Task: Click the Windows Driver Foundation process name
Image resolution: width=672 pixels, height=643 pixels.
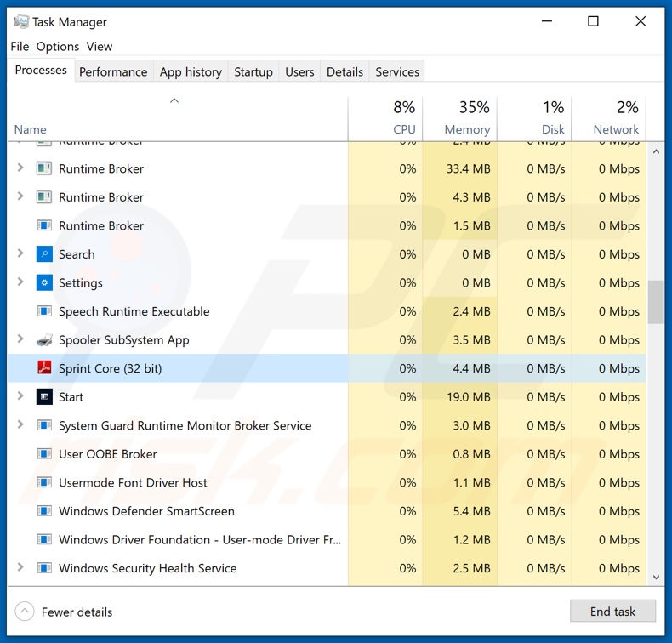Action: 200,539
